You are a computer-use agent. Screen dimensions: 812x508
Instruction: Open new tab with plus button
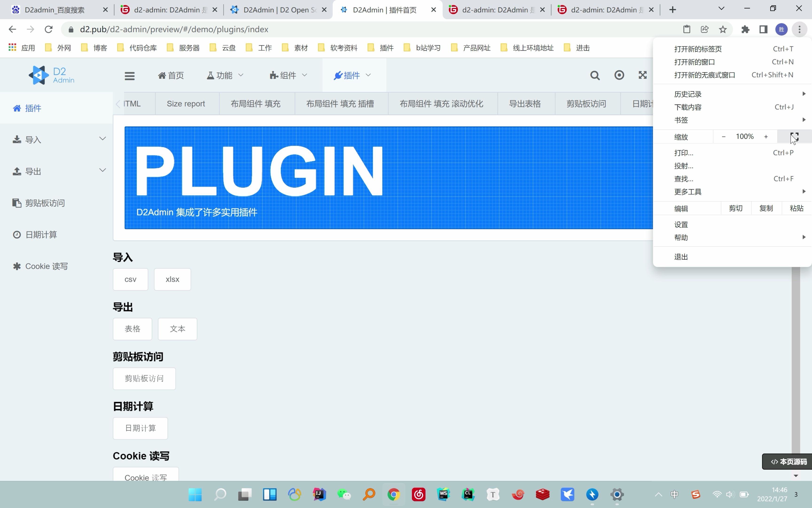click(672, 10)
